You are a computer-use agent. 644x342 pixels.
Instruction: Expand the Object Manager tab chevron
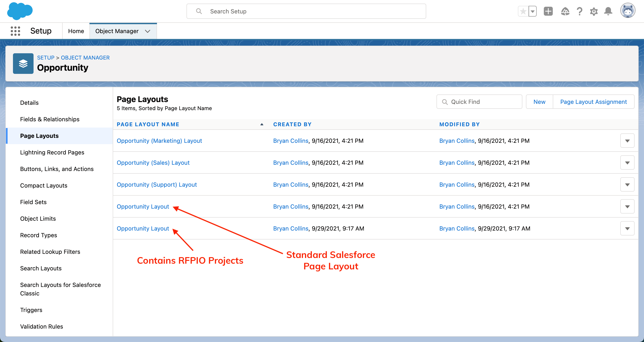click(148, 31)
